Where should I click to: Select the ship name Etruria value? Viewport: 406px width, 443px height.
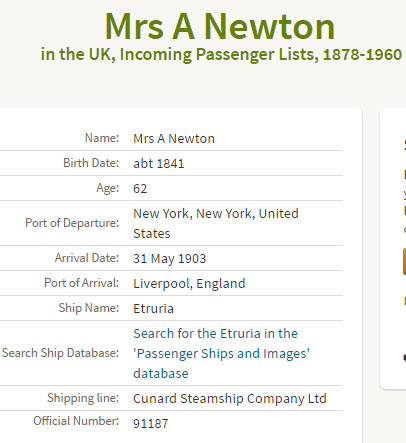click(x=153, y=308)
